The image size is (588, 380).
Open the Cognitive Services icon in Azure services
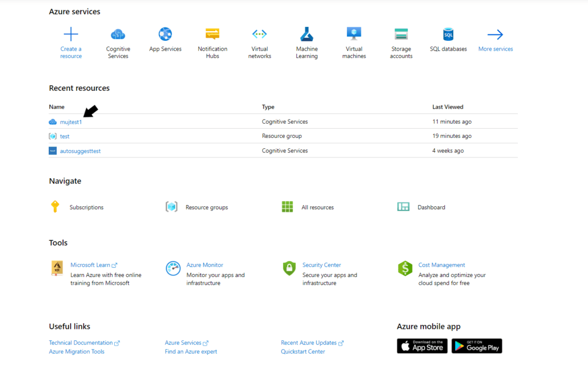118,34
